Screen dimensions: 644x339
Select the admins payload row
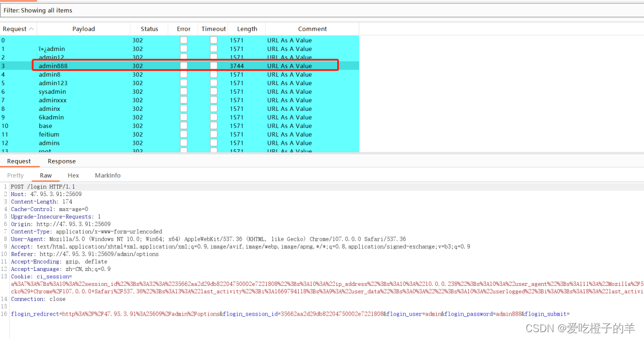[x=180, y=143]
